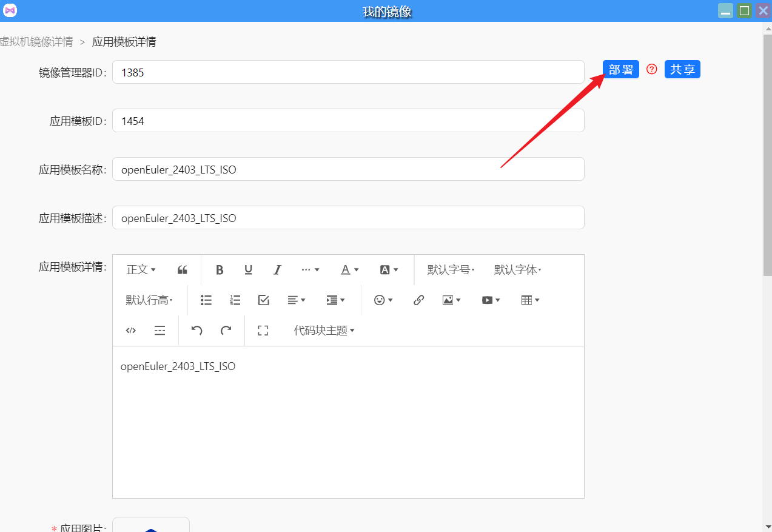Click the 共享 share button
The width and height of the screenshot is (772, 532).
tap(682, 70)
